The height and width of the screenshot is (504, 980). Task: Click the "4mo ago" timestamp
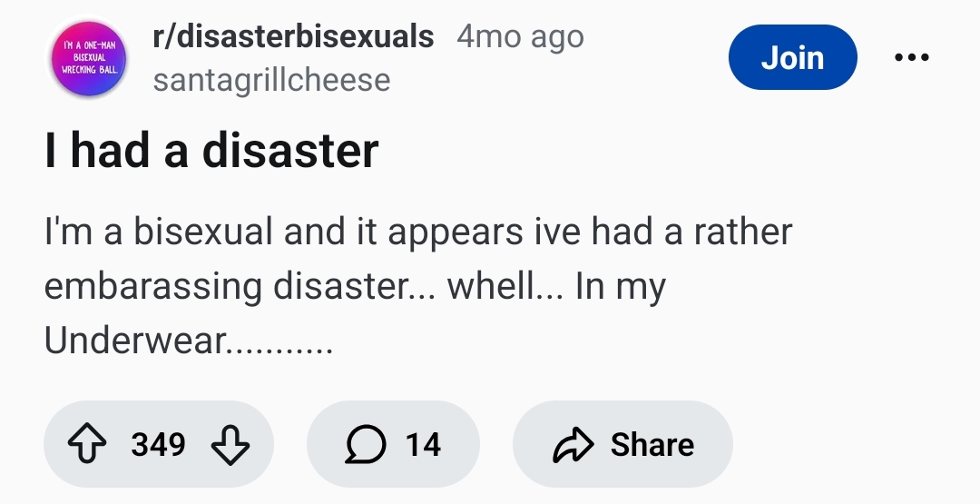[x=521, y=36]
